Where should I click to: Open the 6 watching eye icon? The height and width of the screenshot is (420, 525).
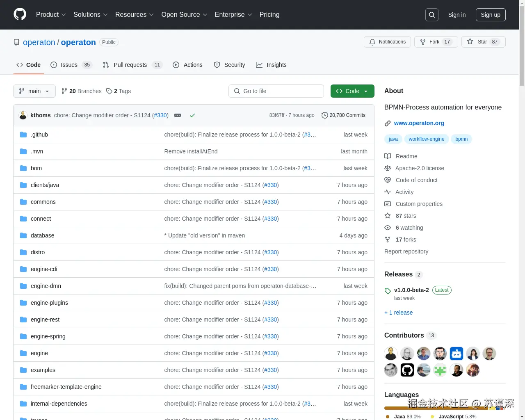point(388,228)
